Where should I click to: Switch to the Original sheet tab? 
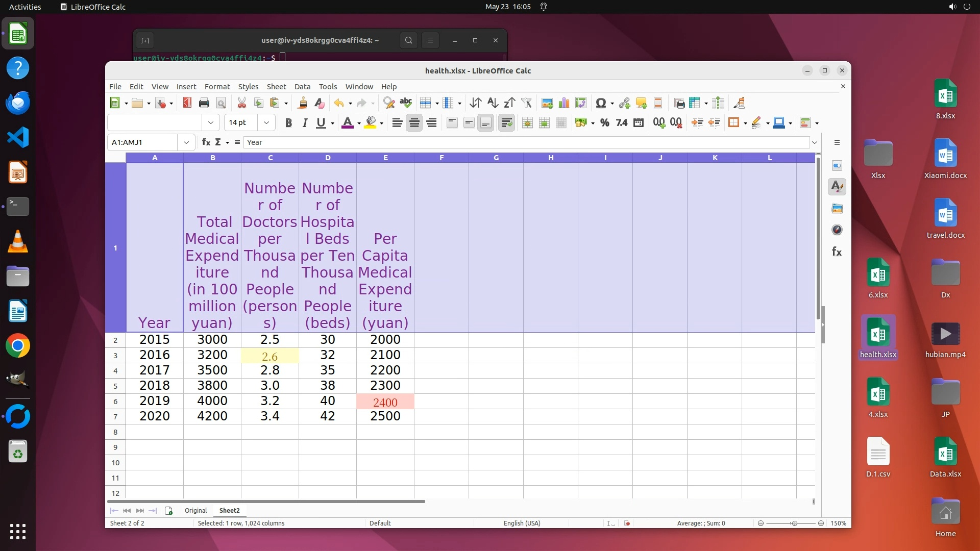click(195, 511)
